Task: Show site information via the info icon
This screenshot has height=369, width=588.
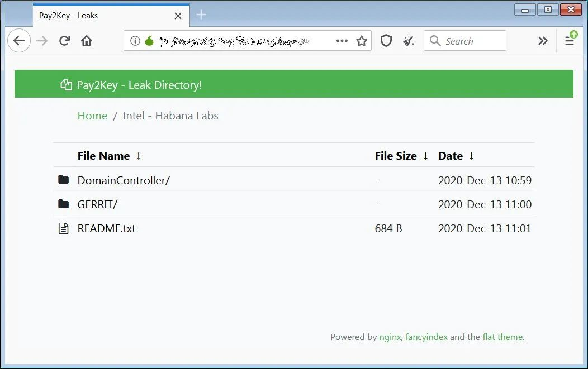Action: [x=135, y=40]
